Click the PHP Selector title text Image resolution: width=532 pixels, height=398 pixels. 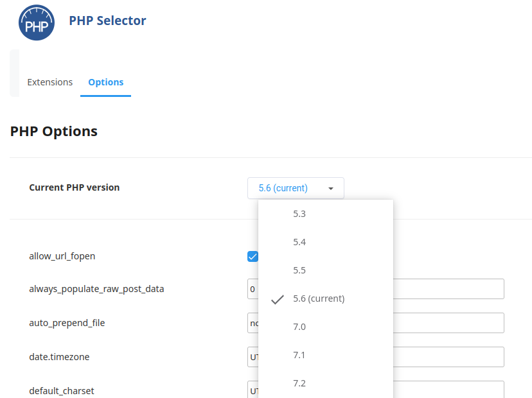coord(107,21)
